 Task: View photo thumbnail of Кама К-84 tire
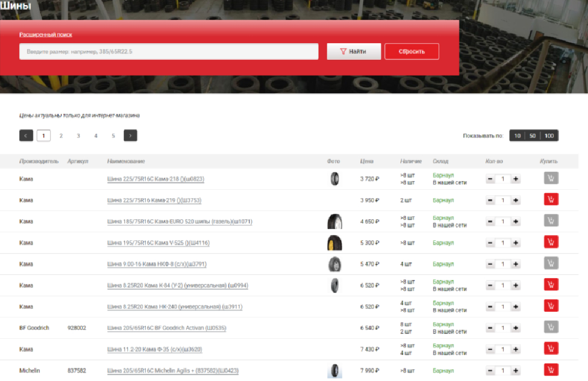coord(335,285)
